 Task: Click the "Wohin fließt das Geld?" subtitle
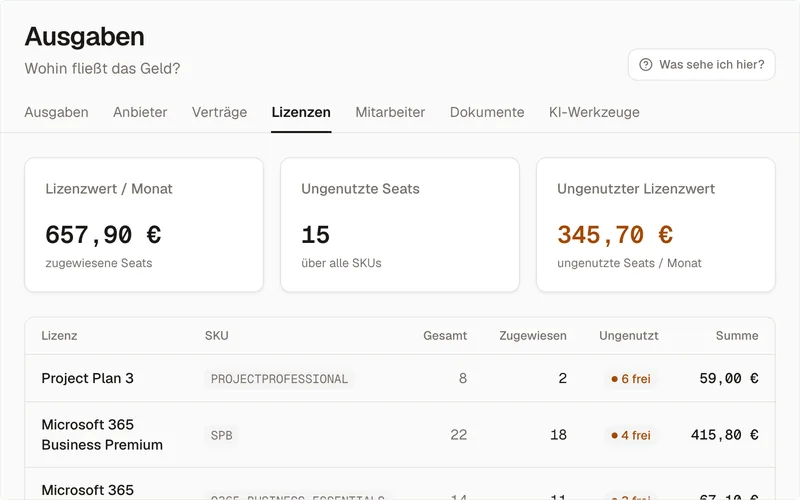(x=102, y=68)
